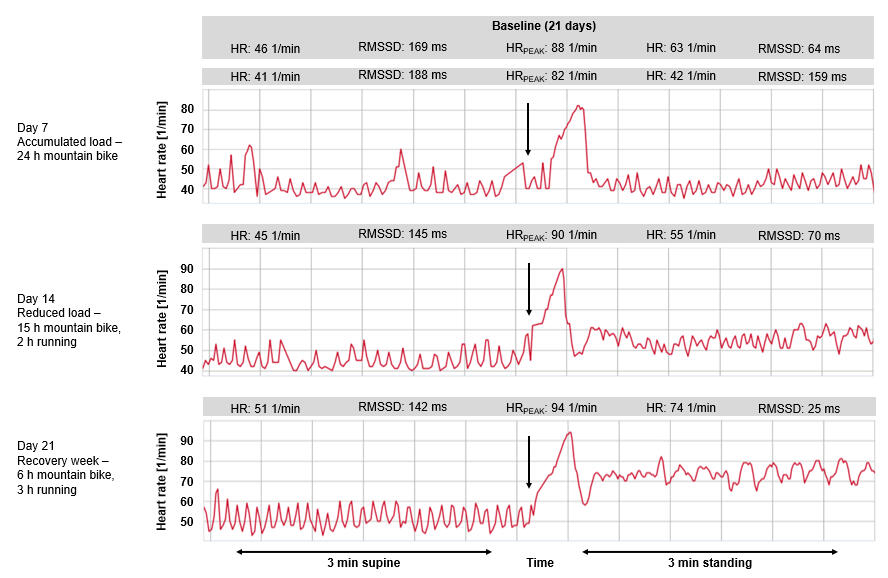Select the baseline RMSSD: 169 ms value
The height and width of the screenshot is (578, 888).
402,47
